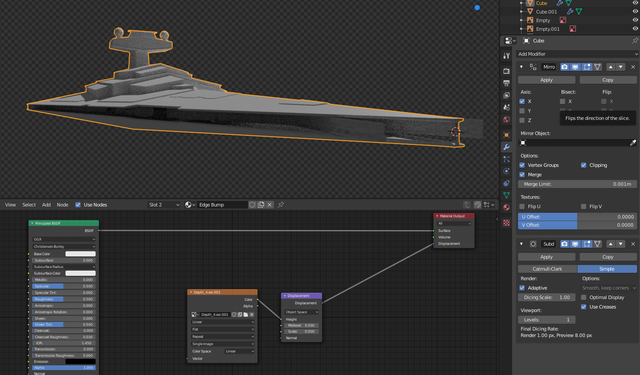Image resolution: width=640 pixels, height=375 pixels.
Task: Open the node editor Select menu
Action: point(29,205)
